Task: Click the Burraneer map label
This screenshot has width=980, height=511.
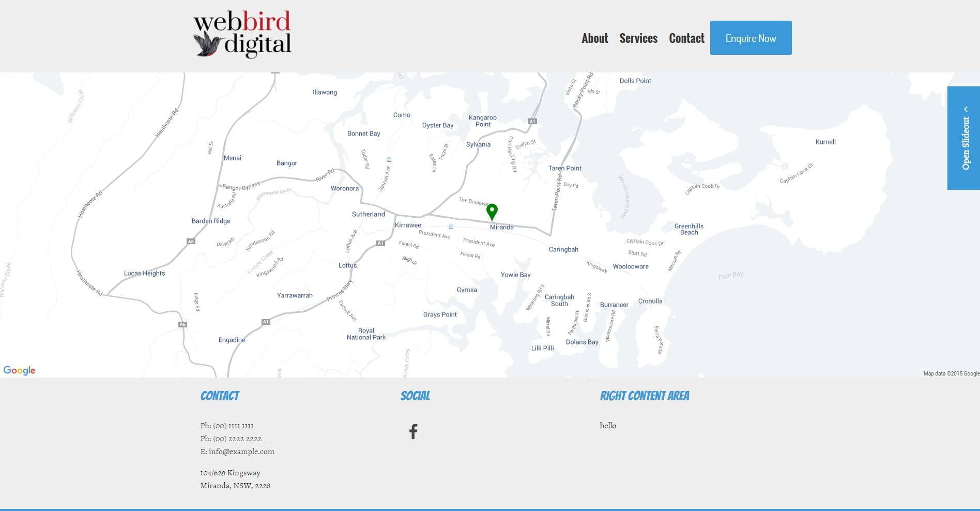Action: [614, 305]
